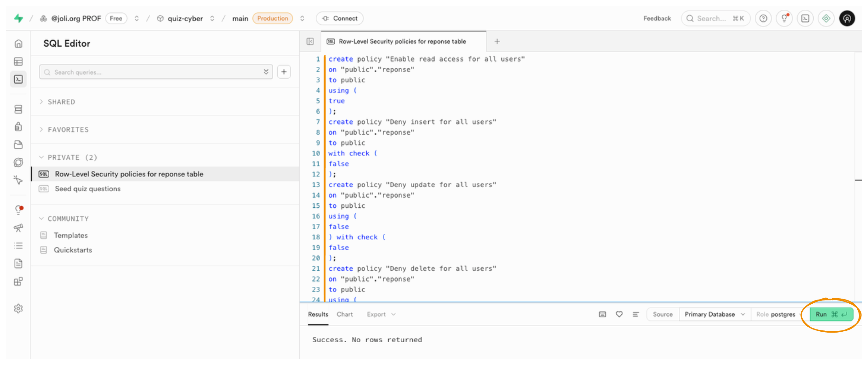
Task: Open Database section in sidebar
Action: (19, 109)
